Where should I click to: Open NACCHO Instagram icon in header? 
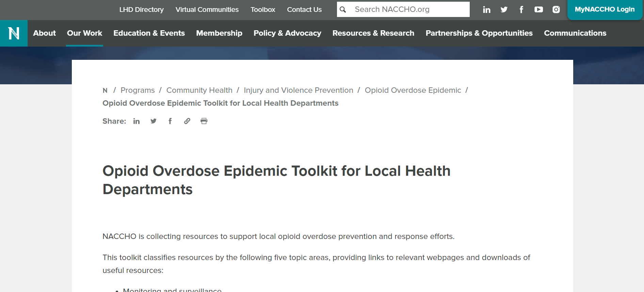[556, 10]
